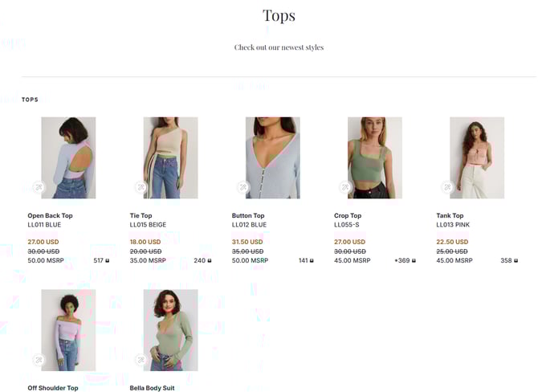Image resolution: width=538 pixels, height=392 pixels.
Task: Click the round icon on Tank Top image
Action: pos(446,187)
